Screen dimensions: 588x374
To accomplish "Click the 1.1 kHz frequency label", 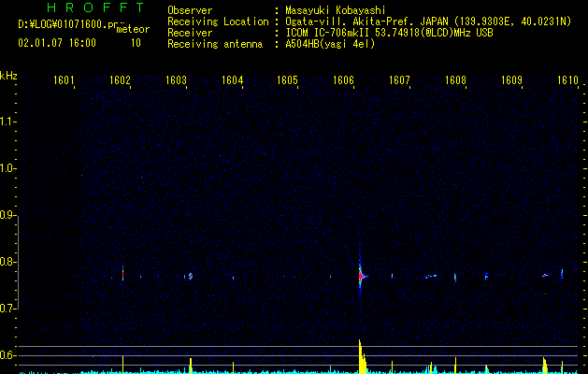I will (x=7, y=122).
